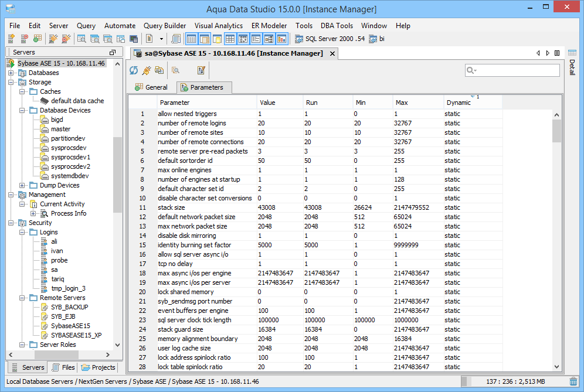The image size is (584, 392).
Task: Click the magnifier find icon in Instance Manager toolbar
Action: 176,70
